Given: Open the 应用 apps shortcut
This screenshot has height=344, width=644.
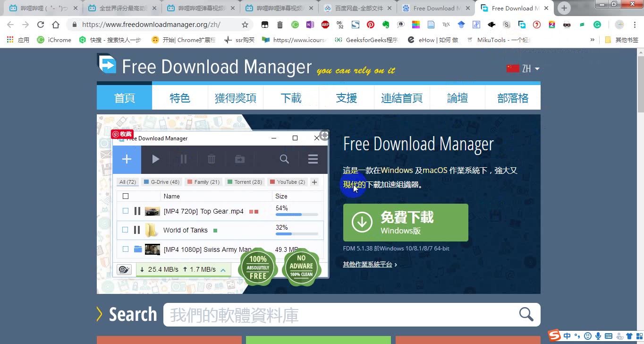Looking at the screenshot, I should 18,40.
